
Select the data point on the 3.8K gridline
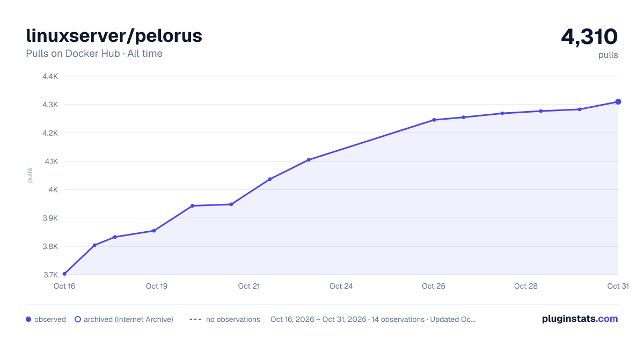pos(94,245)
